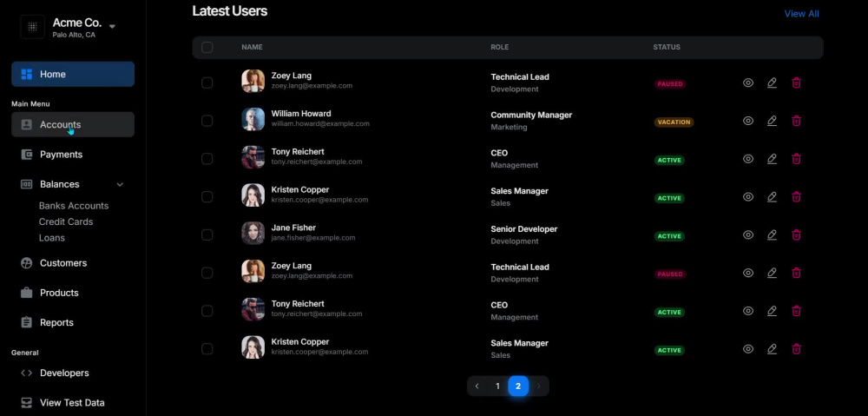Click the Community Manager role text
This screenshot has height=416, width=868.
pyautogui.click(x=531, y=115)
